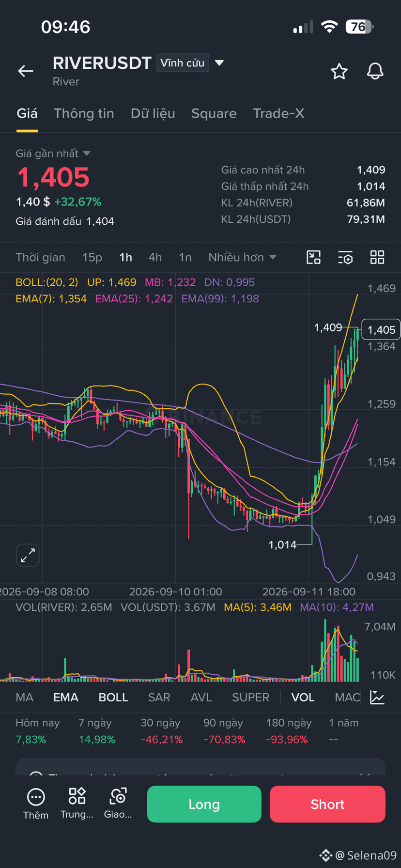Open chart settings icon beside timeframes

345,257
